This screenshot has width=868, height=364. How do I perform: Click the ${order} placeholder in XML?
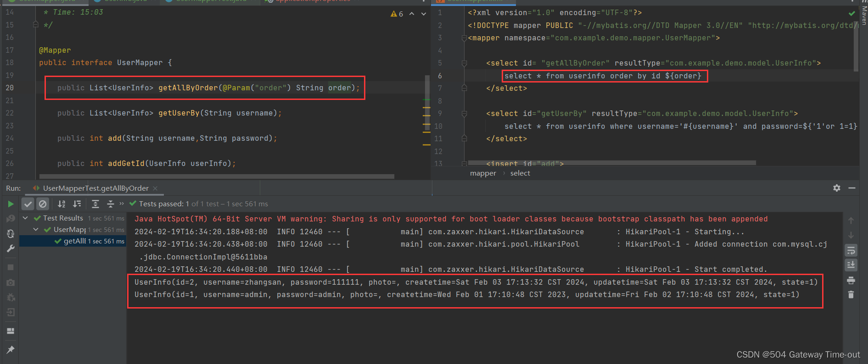(x=683, y=76)
